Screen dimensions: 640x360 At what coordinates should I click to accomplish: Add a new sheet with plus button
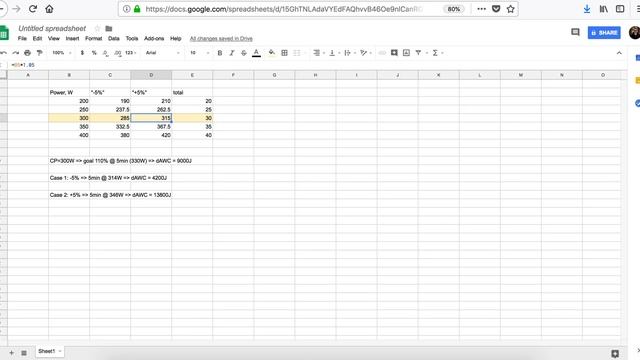click(11, 353)
